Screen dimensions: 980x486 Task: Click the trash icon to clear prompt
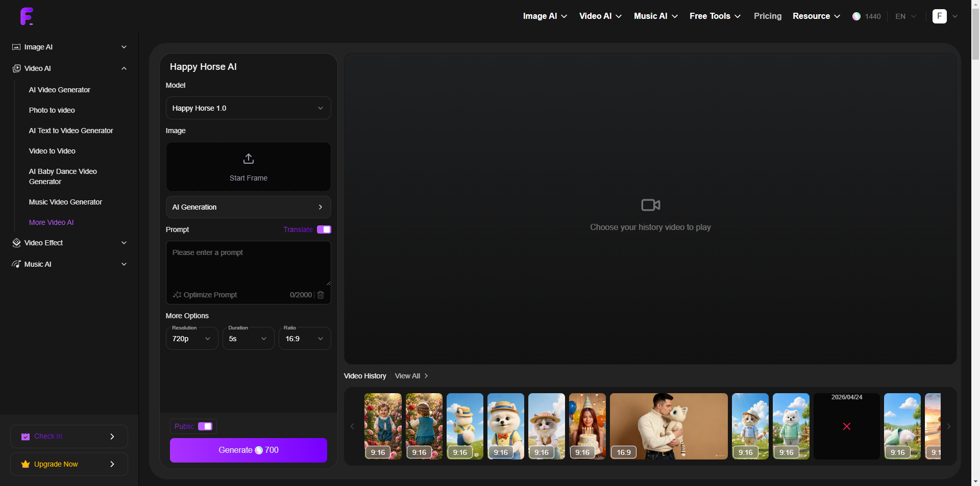[x=321, y=295]
